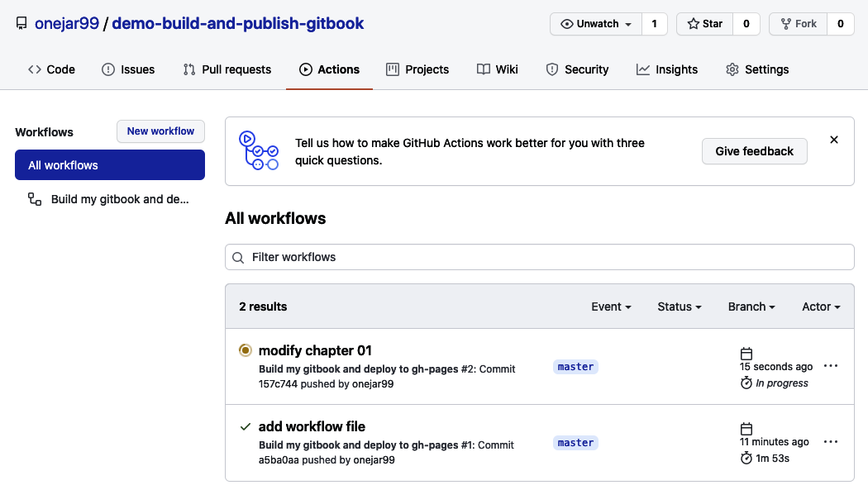Click the 2 results count text
868x504 pixels.
coord(263,307)
